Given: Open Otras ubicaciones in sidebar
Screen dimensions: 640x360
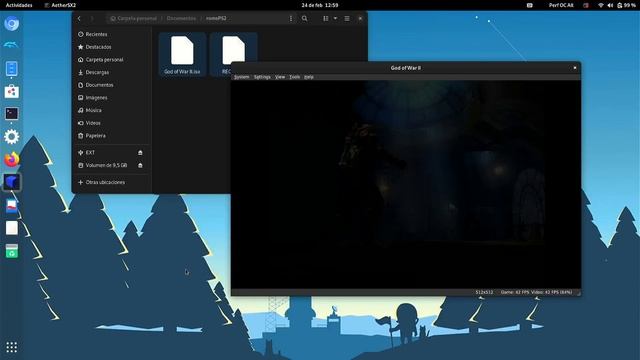Looking at the screenshot, I should coord(112,182).
